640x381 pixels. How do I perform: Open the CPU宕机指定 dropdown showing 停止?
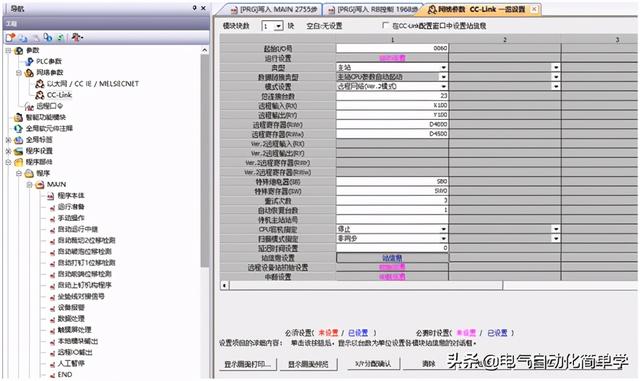[x=444, y=229]
